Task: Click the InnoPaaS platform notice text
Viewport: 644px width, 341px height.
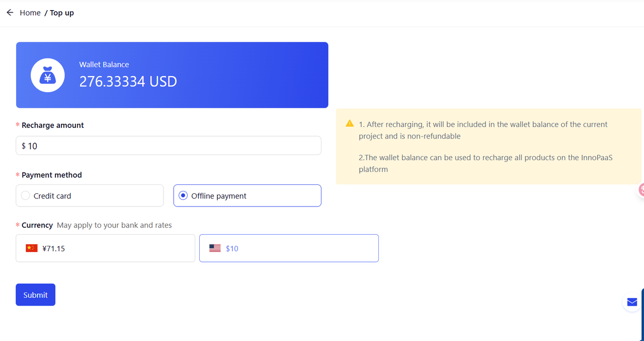Action: pos(486,163)
